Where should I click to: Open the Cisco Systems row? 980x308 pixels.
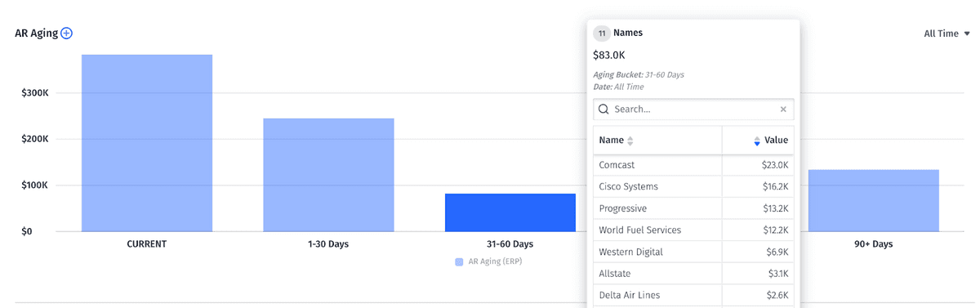pos(693,186)
